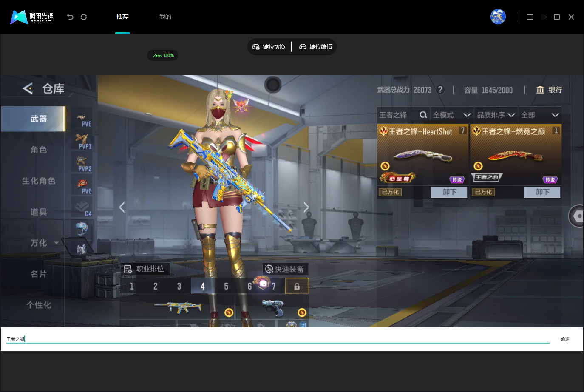Unequip 燃竞之巅 with 卸下
This screenshot has width=584, height=392.
pos(542,192)
